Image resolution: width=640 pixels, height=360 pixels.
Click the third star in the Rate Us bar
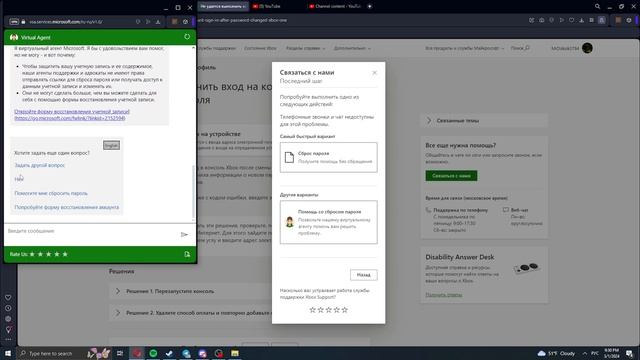point(49,254)
